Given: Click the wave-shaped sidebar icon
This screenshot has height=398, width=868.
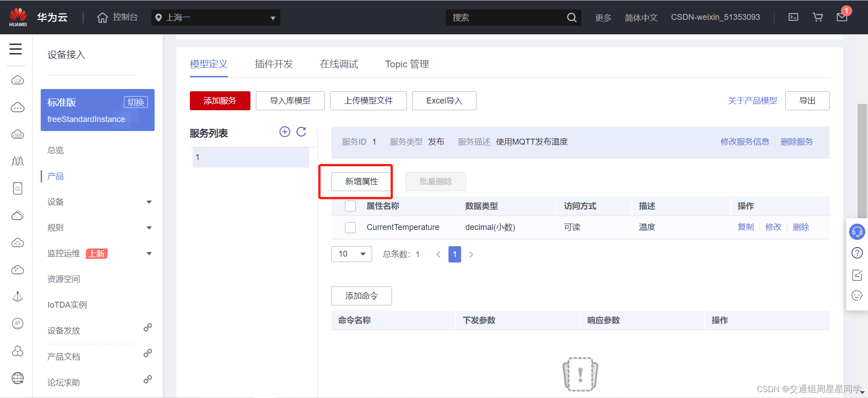Looking at the screenshot, I should click(18, 161).
